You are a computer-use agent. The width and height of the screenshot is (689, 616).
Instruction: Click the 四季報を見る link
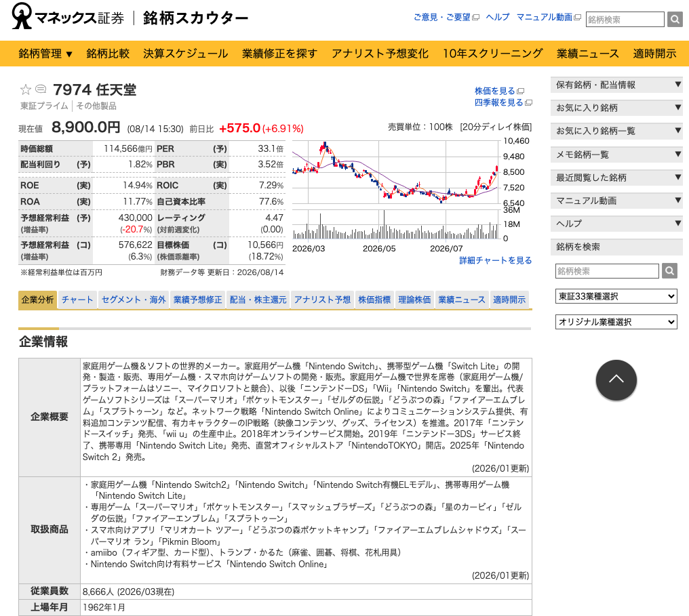498,102
